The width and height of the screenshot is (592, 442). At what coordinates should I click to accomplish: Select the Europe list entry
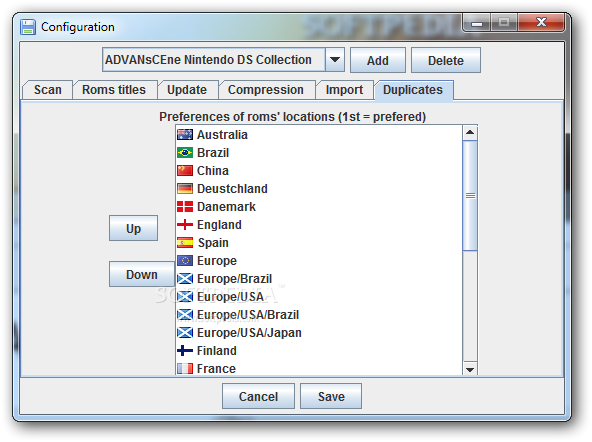pos(319,261)
